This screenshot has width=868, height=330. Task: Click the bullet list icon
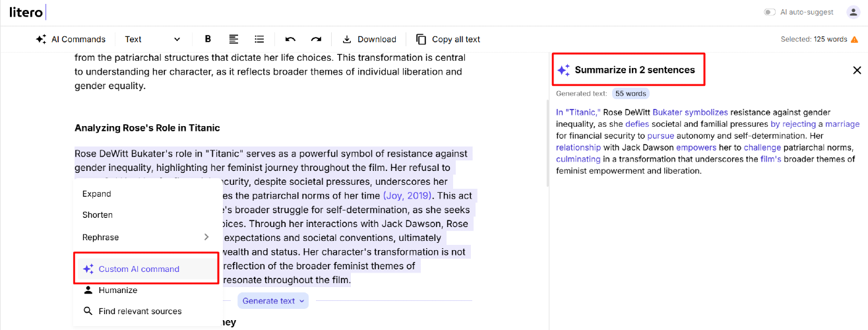[x=259, y=39]
